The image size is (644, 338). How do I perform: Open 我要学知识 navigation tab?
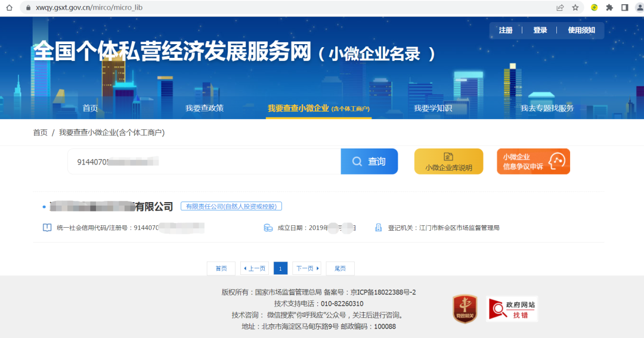[x=433, y=108]
